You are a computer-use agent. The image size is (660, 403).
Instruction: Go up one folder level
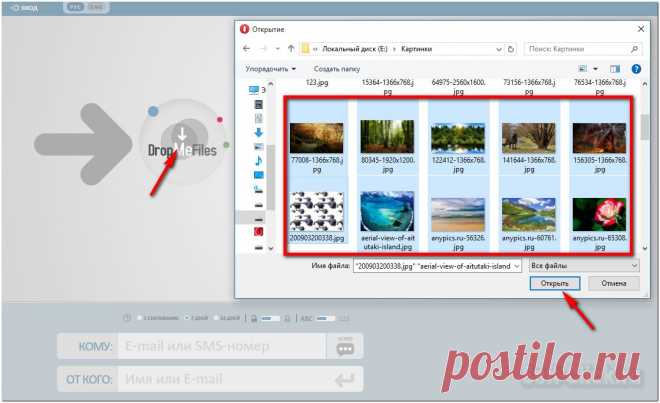291,49
